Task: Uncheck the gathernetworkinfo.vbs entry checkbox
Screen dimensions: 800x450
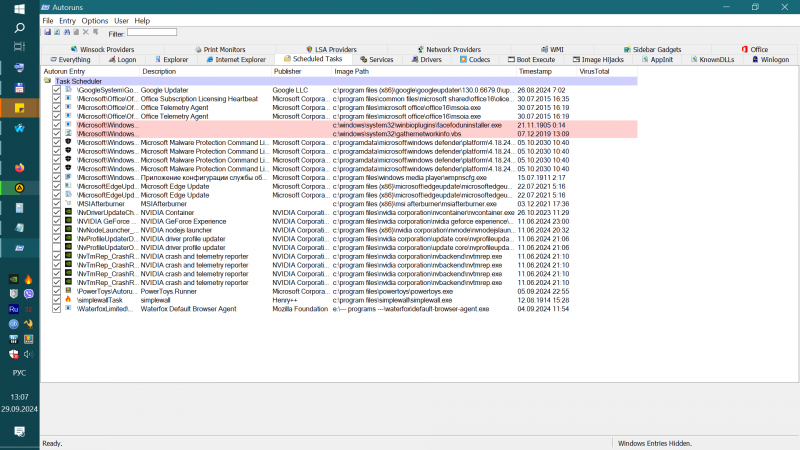Action: [x=57, y=134]
